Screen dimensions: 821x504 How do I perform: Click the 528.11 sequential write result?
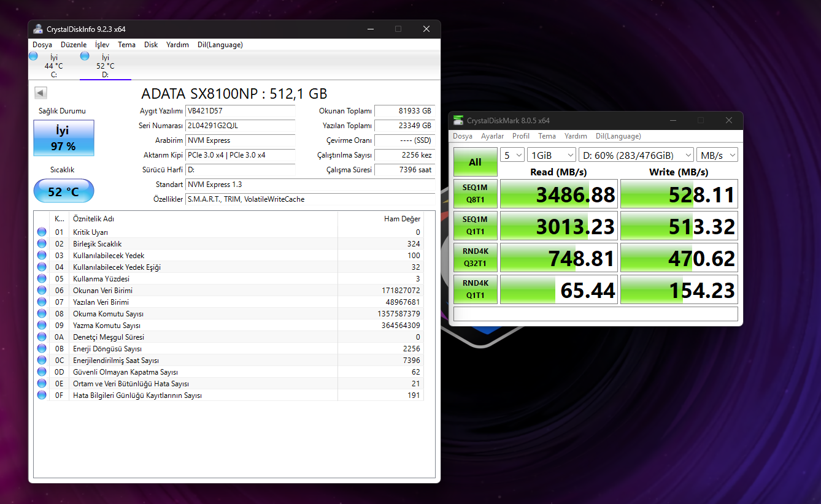(x=679, y=194)
